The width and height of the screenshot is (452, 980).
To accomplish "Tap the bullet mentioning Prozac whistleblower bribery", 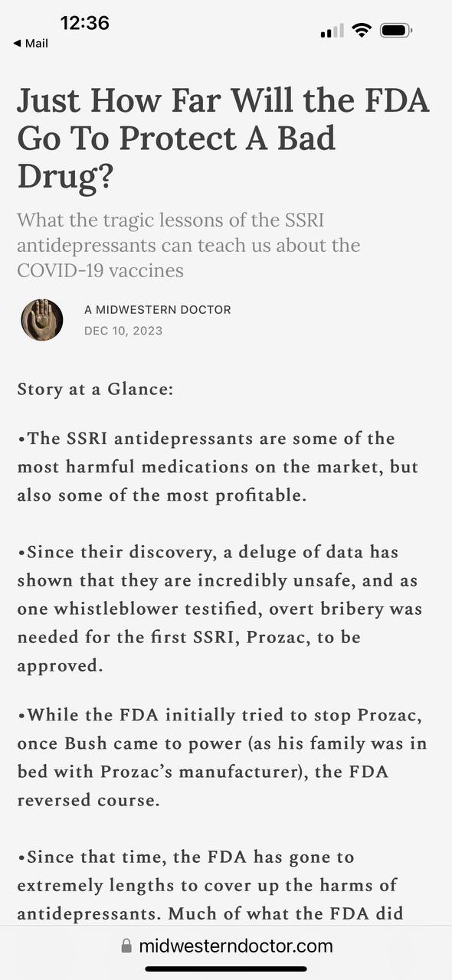I will pyautogui.click(x=219, y=608).
